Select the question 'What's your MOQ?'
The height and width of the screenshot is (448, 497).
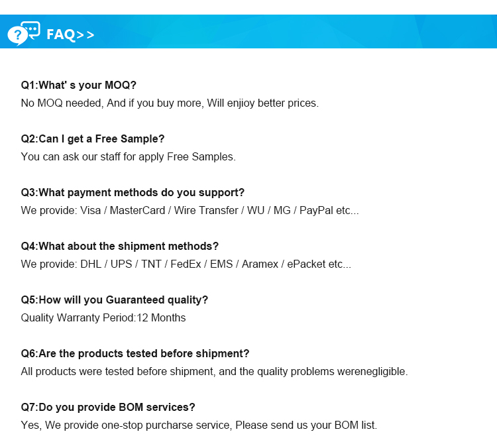point(78,85)
